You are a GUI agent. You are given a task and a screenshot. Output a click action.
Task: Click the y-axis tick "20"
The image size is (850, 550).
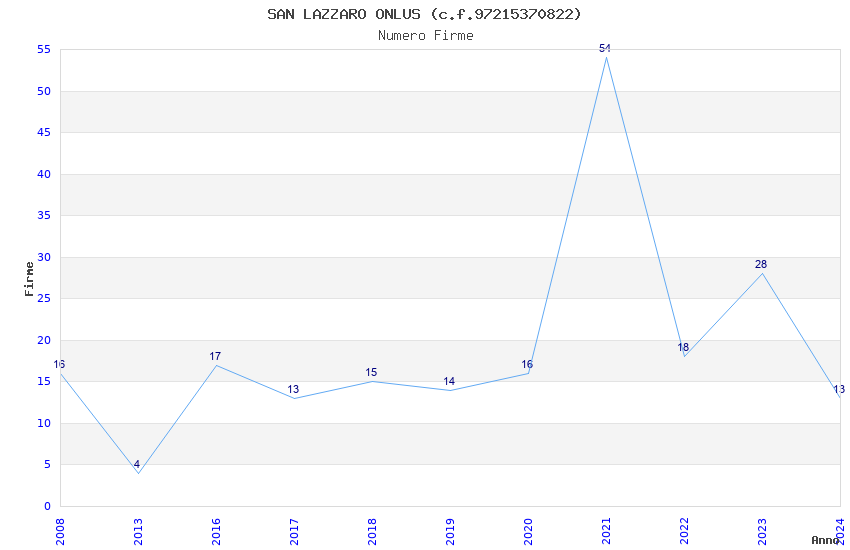(x=44, y=340)
